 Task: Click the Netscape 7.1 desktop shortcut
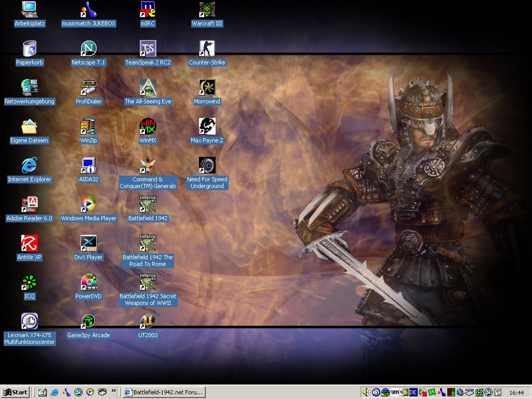click(88, 53)
